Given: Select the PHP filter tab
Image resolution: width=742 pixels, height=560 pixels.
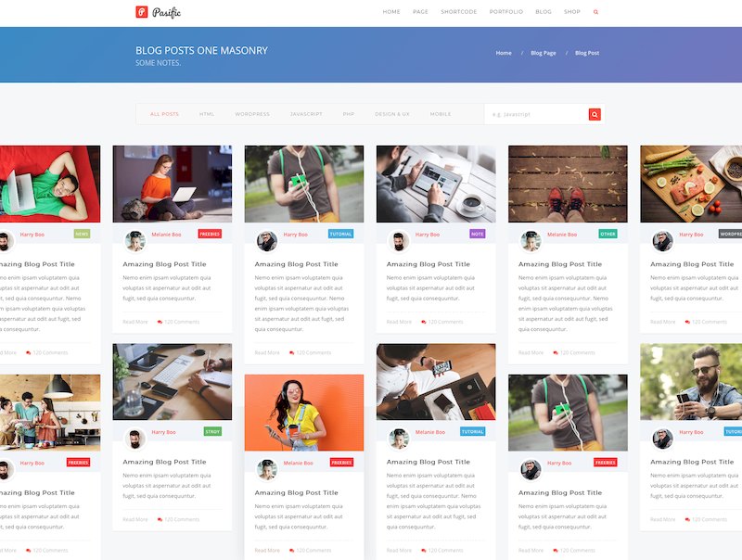Looking at the screenshot, I should pyautogui.click(x=349, y=114).
